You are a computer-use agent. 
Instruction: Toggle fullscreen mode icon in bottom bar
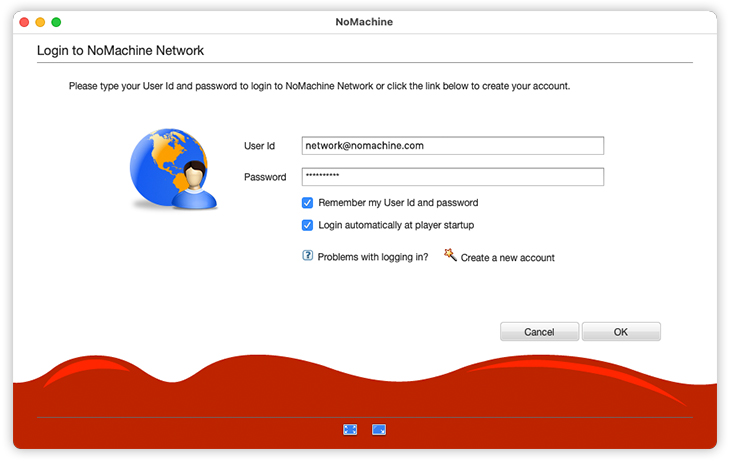click(350, 429)
